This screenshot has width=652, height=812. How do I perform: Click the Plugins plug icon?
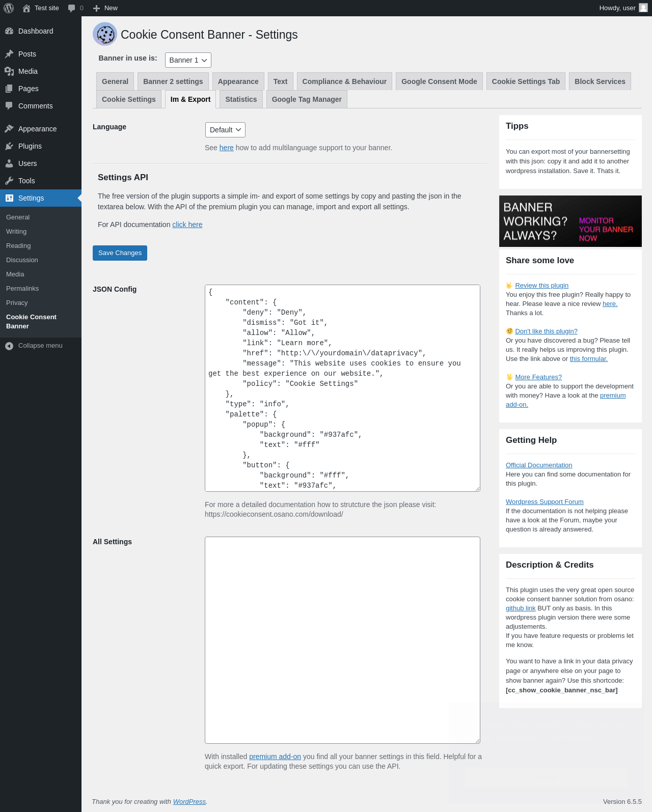(9, 146)
